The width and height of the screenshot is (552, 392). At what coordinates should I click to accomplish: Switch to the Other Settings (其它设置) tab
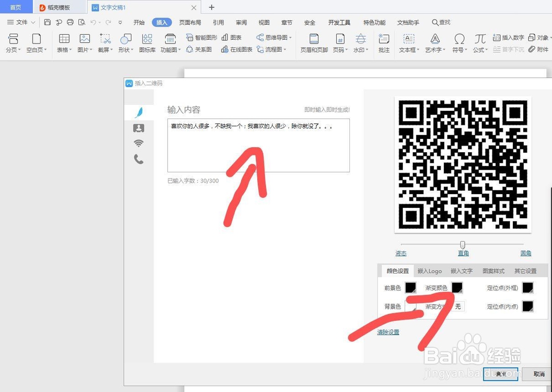tap(526, 271)
